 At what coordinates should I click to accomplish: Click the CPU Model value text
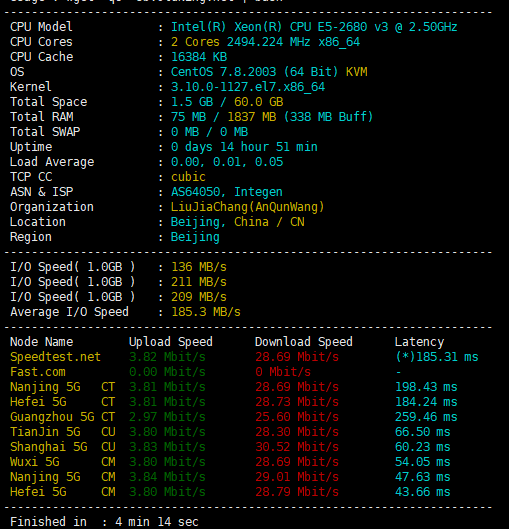(314, 27)
